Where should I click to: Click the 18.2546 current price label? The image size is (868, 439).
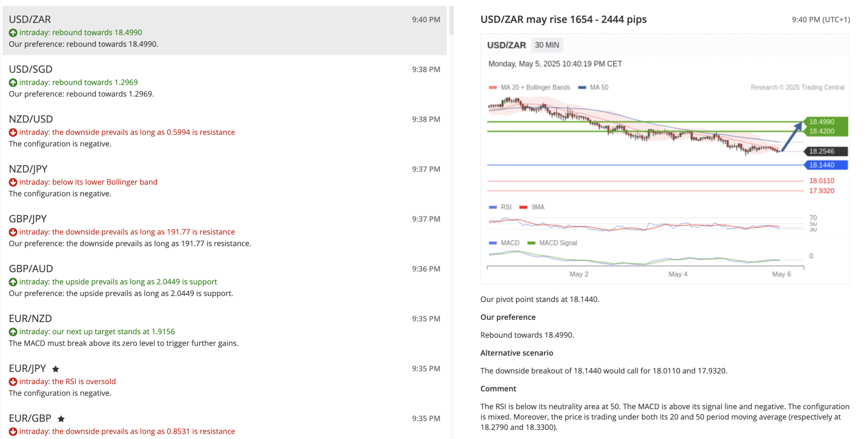(826, 151)
